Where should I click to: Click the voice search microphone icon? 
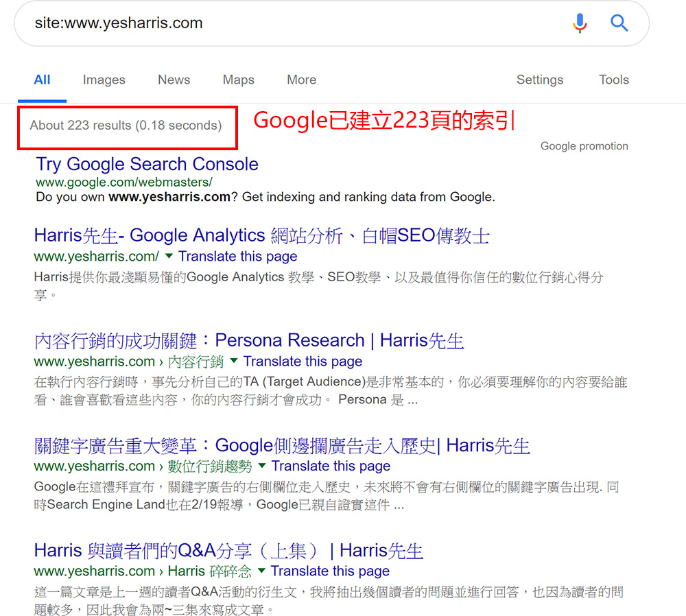[x=580, y=23]
